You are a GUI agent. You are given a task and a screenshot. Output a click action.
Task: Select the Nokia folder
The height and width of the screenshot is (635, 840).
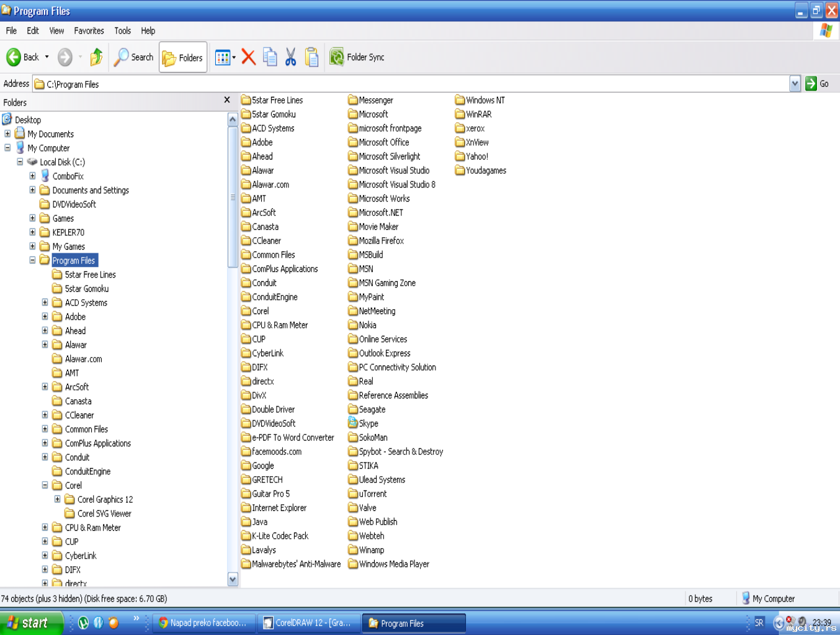click(362, 325)
